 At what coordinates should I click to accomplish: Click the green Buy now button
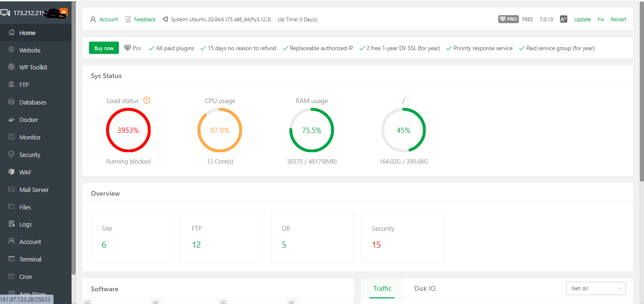104,48
